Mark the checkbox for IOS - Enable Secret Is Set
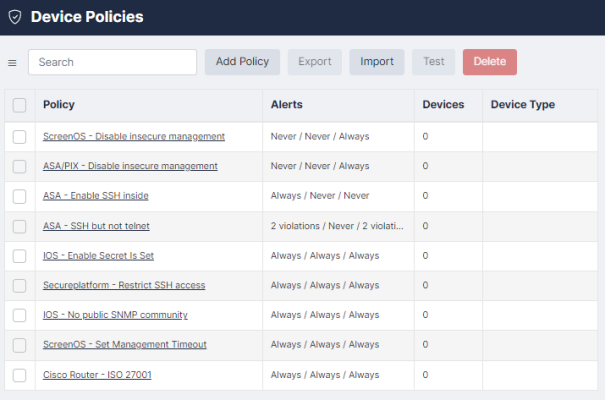 tap(20, 256)
